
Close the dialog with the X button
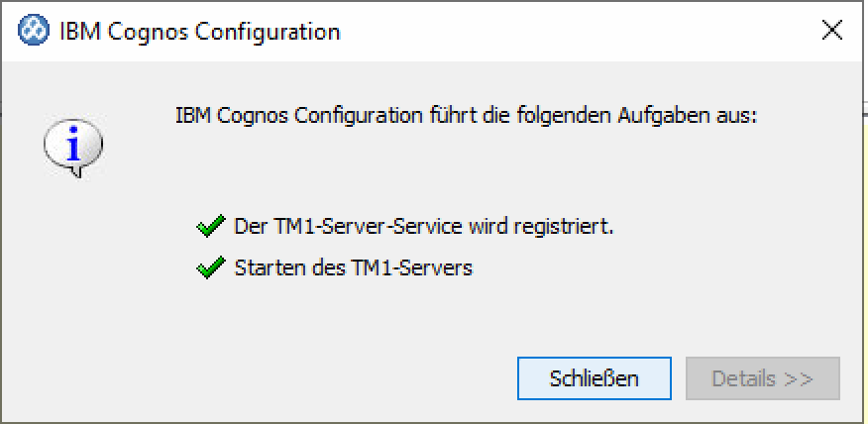point(832,31)
